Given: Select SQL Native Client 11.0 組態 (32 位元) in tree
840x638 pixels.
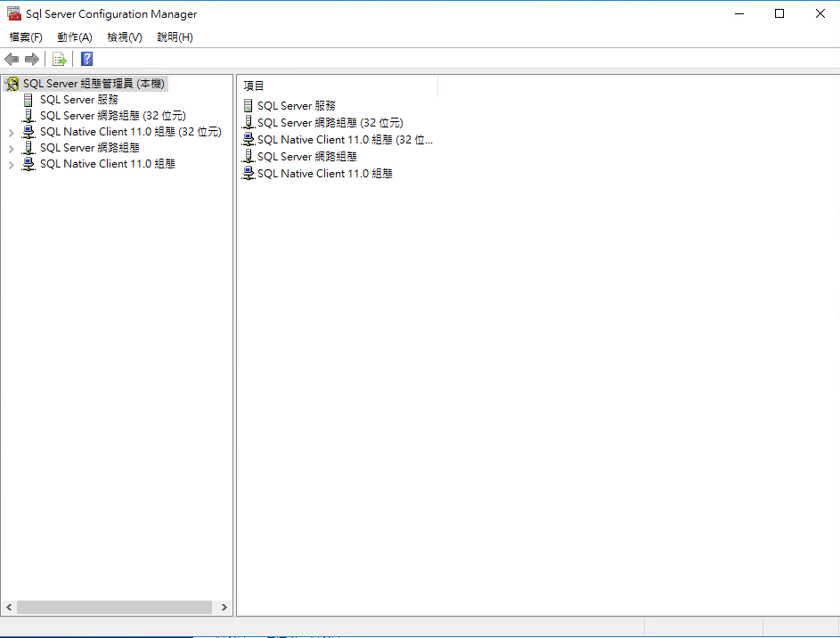Looking at the screenshot, I should pyautogui.click(x=131, y=132).
